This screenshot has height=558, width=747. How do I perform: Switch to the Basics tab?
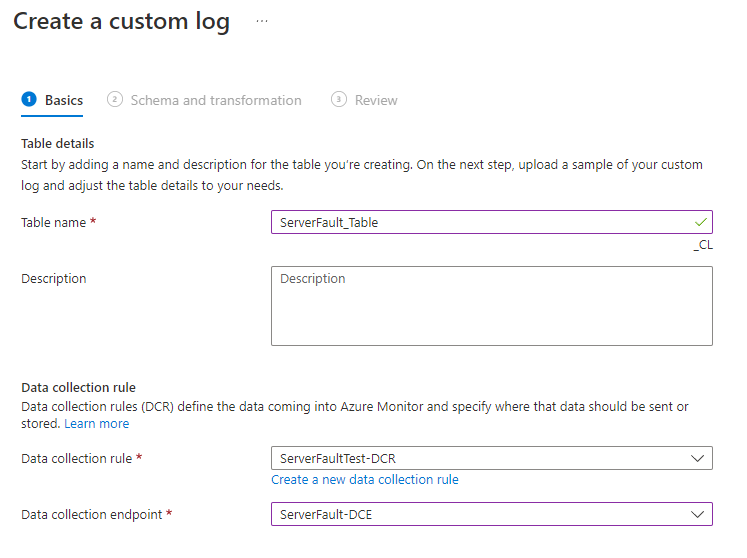pyautogui.click(x=63, y=100)
